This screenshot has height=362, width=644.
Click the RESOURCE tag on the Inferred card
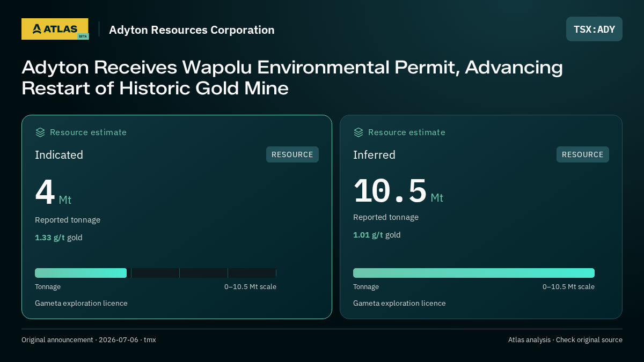tap(583, 154)
